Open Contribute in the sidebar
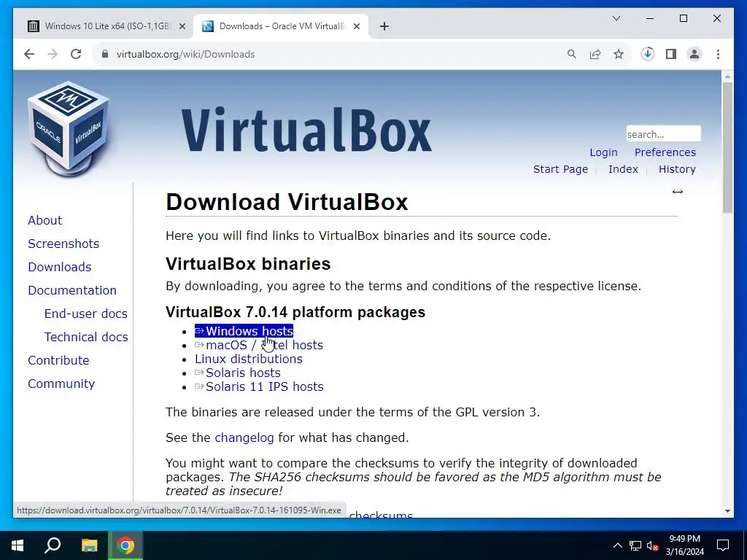Screen dimensions: 747x560 [58, 360]
